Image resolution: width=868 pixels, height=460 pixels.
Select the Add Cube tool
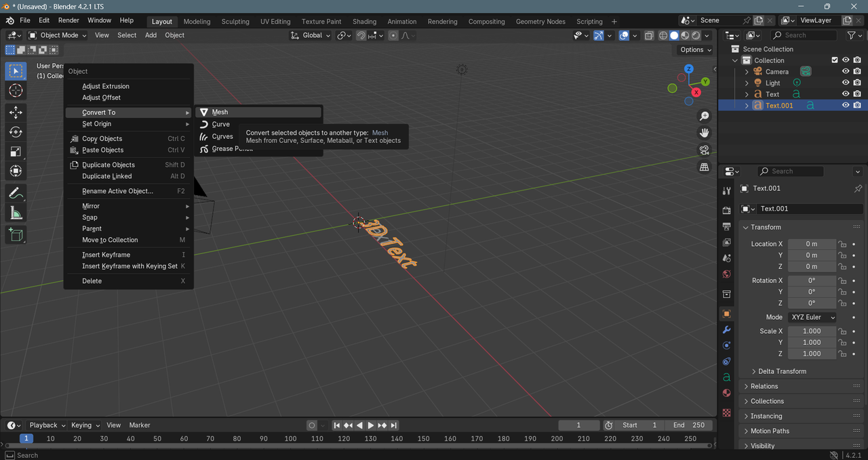[16, 235]
